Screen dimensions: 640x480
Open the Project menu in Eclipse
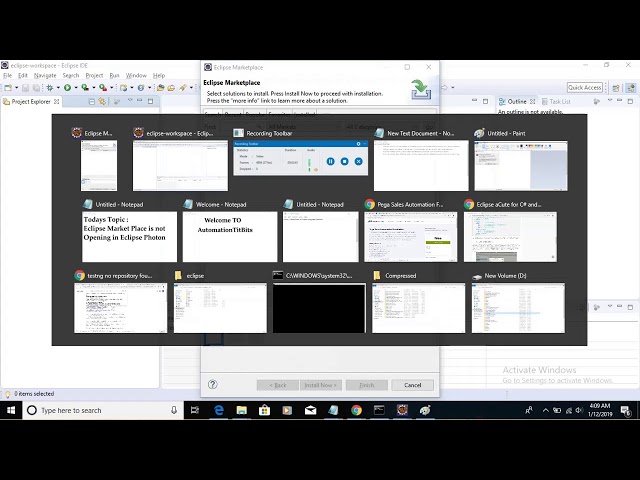point(94,76)
